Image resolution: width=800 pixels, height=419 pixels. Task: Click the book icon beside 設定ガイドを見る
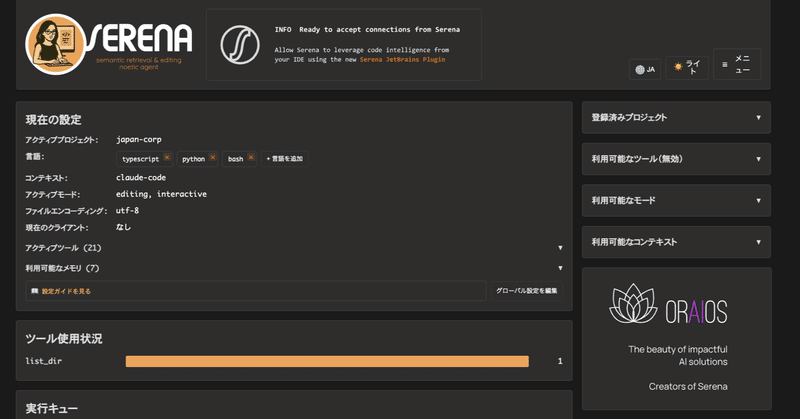tap(35, 291)
